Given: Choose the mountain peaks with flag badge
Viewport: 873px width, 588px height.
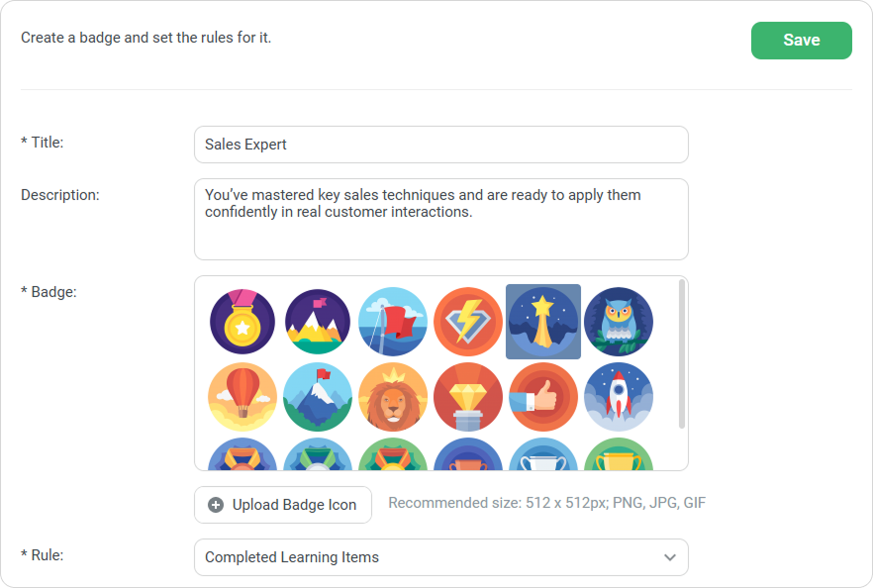Looking at the screenshot, I should pos(318,322).
